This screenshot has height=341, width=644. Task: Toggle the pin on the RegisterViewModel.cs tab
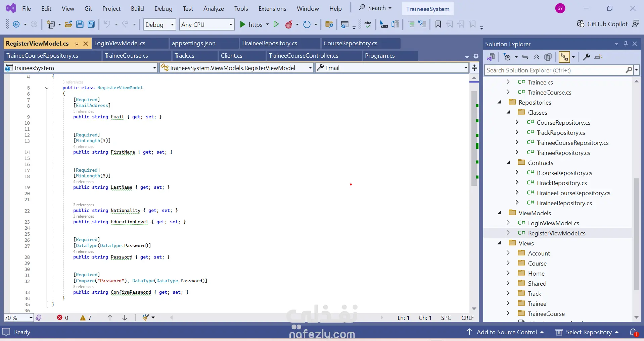77,44
